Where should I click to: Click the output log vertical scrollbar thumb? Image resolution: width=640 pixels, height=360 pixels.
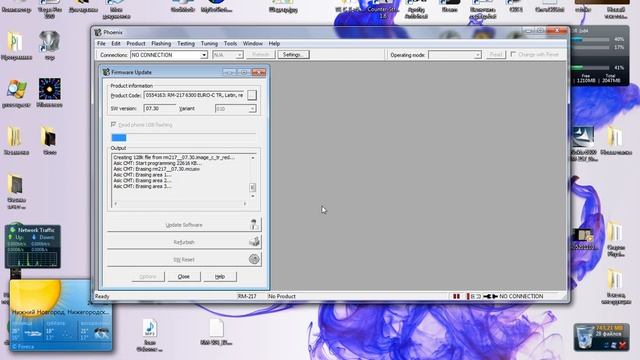(253, 187)
